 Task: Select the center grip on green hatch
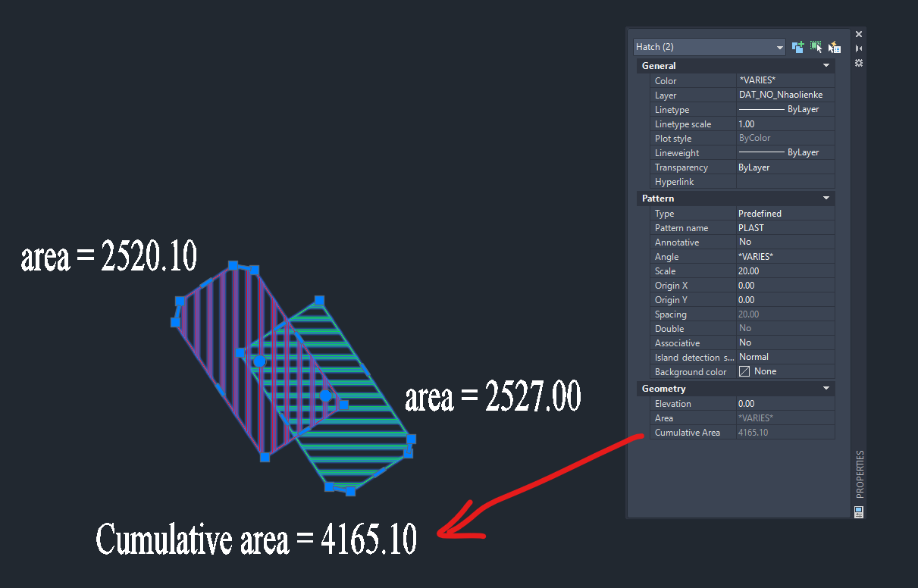pos(325,396)
